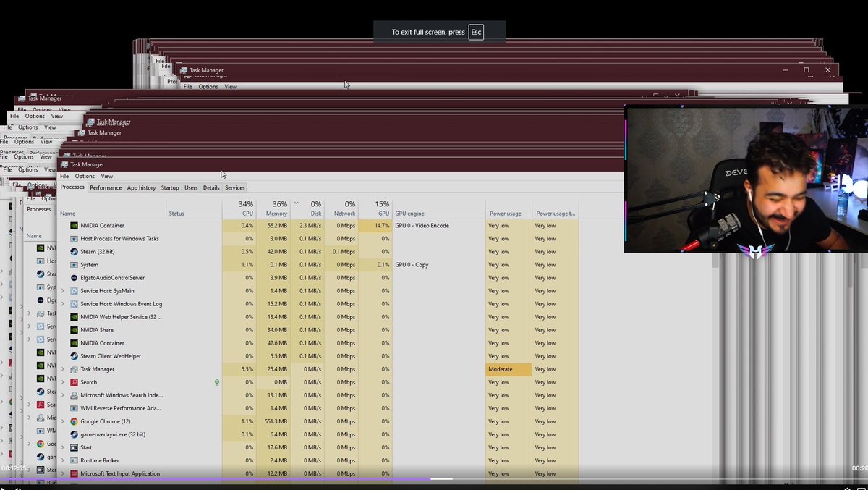The width and height of the screenshot is (868, 490).
Task: Expand the Service Host: SysMain group
Action: [x=63, y=291]
